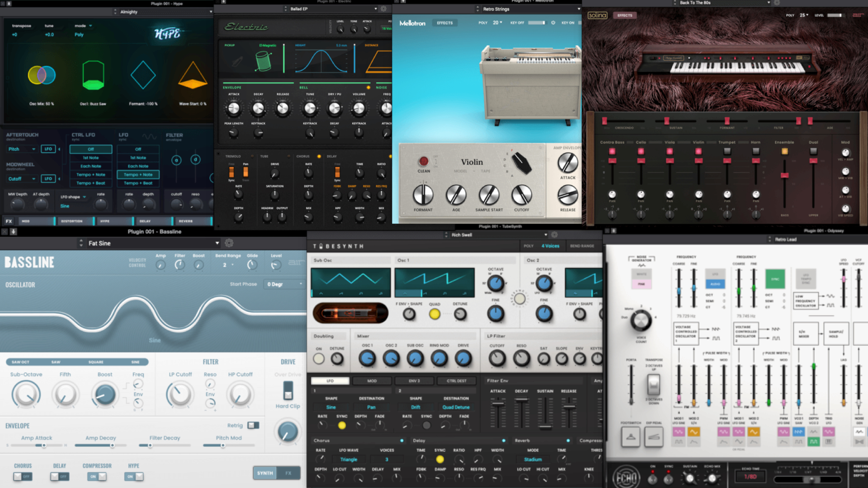Click Tempo + Beat sync option in Hype LFO
The image size is (868, 488).
tap(138, 183)
